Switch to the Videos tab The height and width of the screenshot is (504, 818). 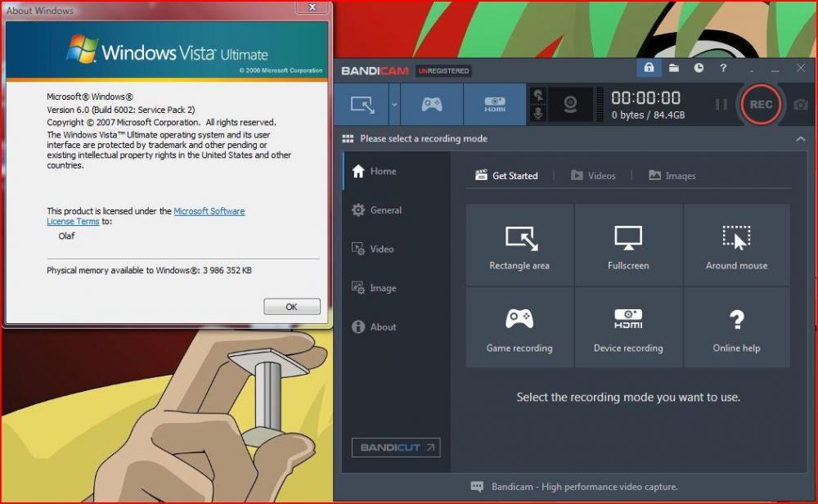point(595,175)
